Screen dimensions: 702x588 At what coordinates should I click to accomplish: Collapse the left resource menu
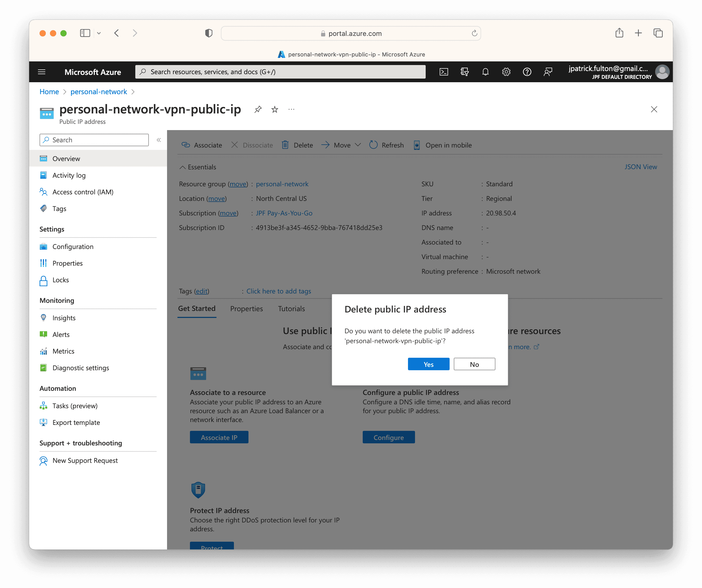point(159,140)
